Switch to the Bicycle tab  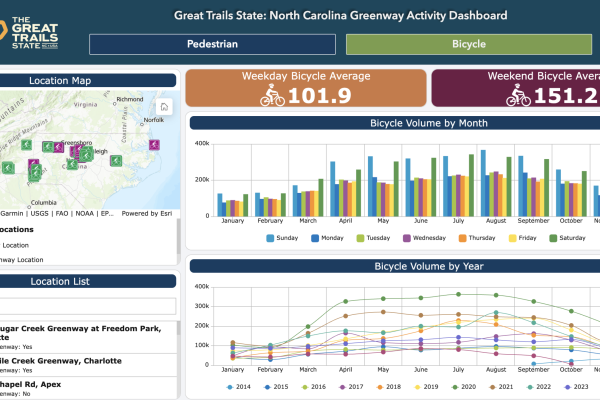[469, 44]
